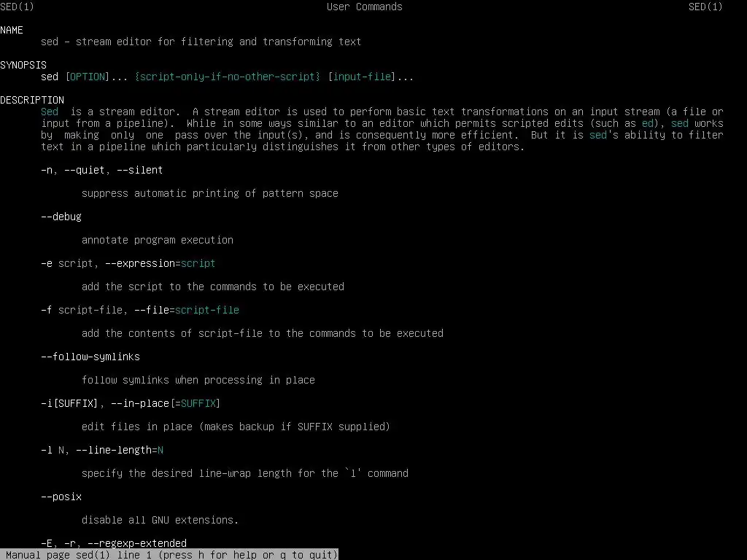This screenshot has height=560, width=747.
Task: Click the -E, -r, --regexp-extended option
Action: (x=114, y=542)
